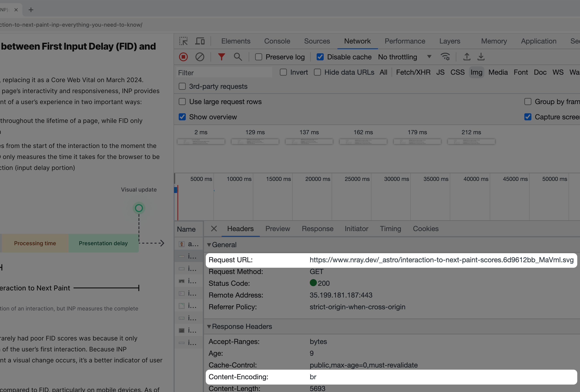Show the Preview tab of request
Image resolution: width=580 pixels, height=392 pixels.
pyautogui.click(x=277, y=229)
